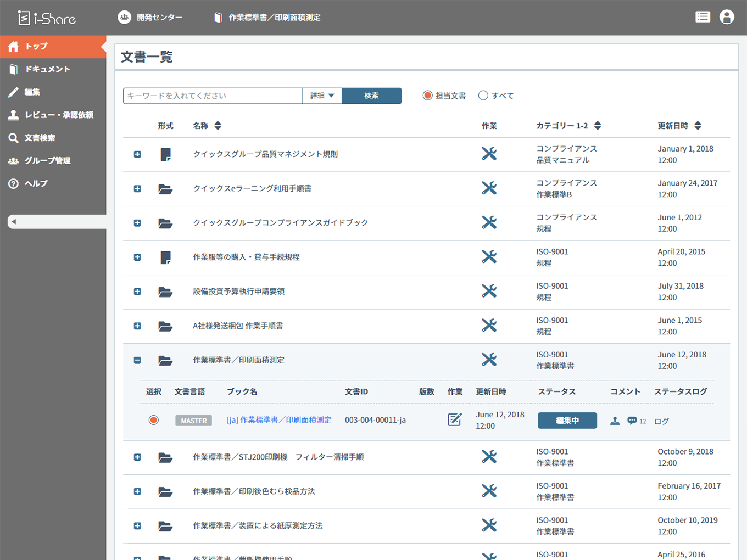Click the stamp approval icon beside comments
Viewport: 747px width, 560px height.
pyautogui.click(x=615, y=421)
